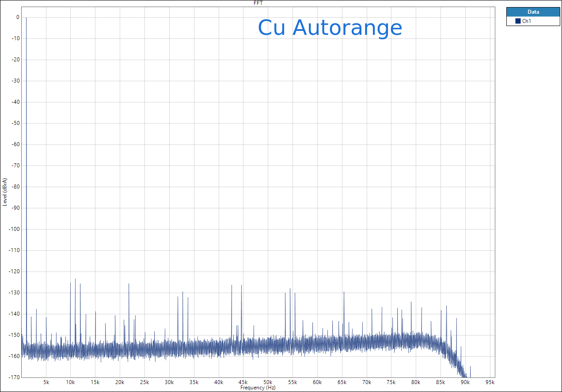The width and height of the screenshot is (562, 392).
Task: Click the 50k frequency axis label
Action: (268, 382)
